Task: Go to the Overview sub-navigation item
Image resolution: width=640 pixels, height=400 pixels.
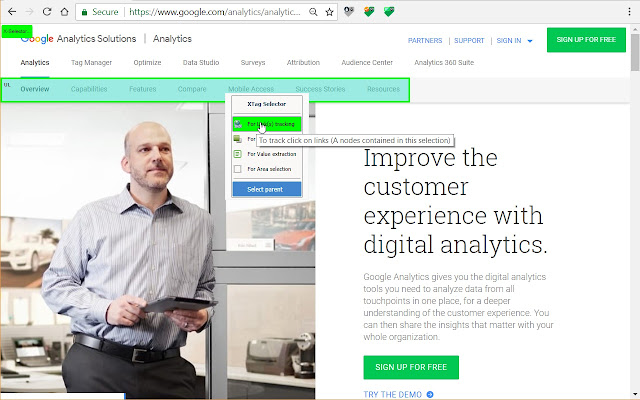Action: click(35, 89)
